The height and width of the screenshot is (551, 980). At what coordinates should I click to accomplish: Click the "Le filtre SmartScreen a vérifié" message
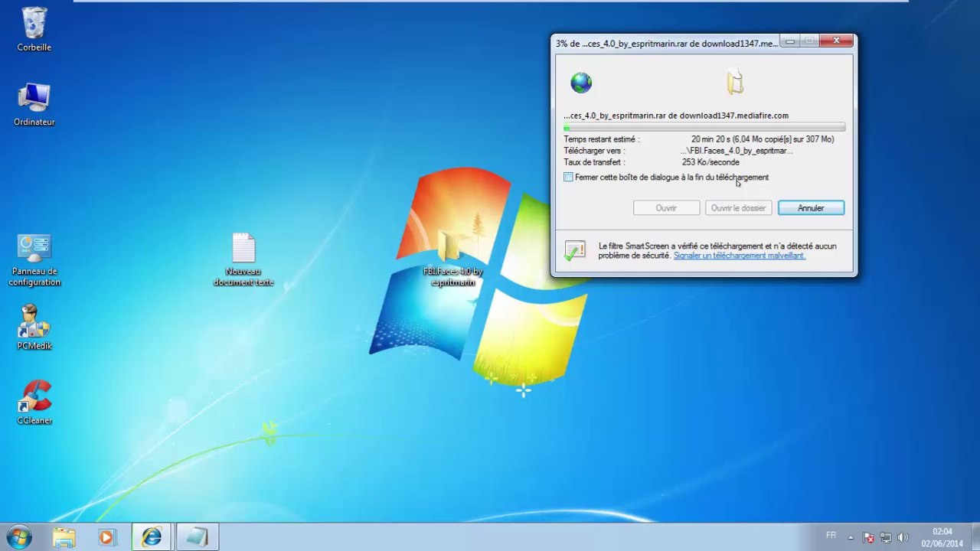717,251
